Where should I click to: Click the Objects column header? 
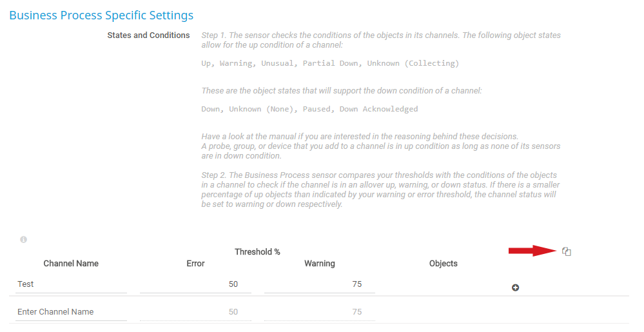click(444, 264)
